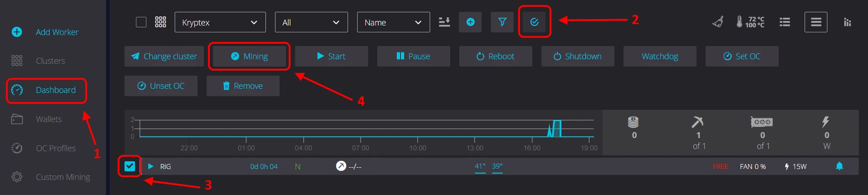Click the notification bell on RIG row
Screen dimensions: 868x195
coord(839,166)
